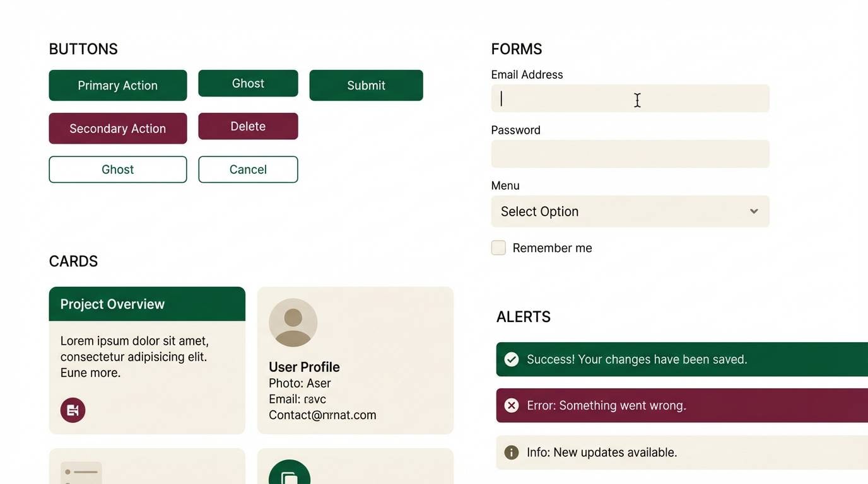
Task: Toggle the Remember me checkbox
Action: tap(498, 248)
